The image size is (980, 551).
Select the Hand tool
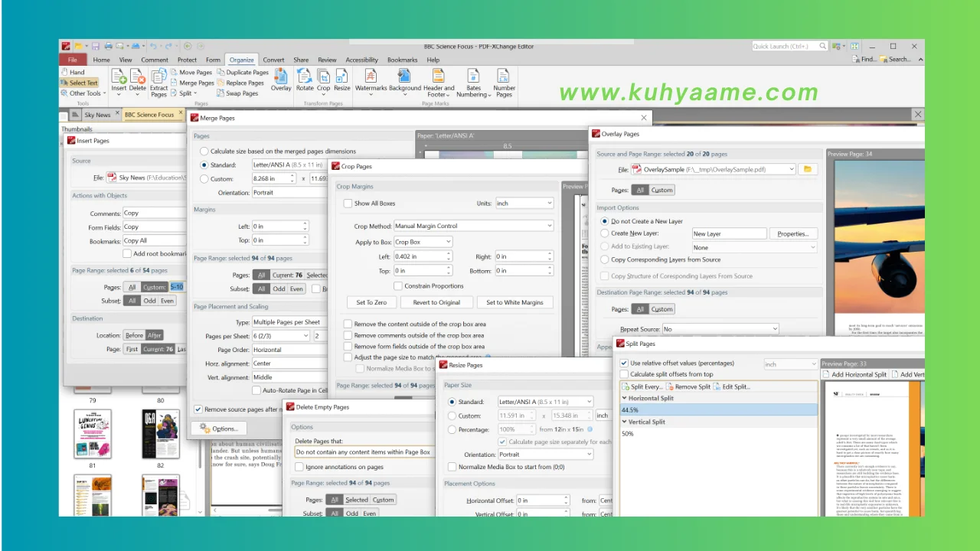coord(73,73)
